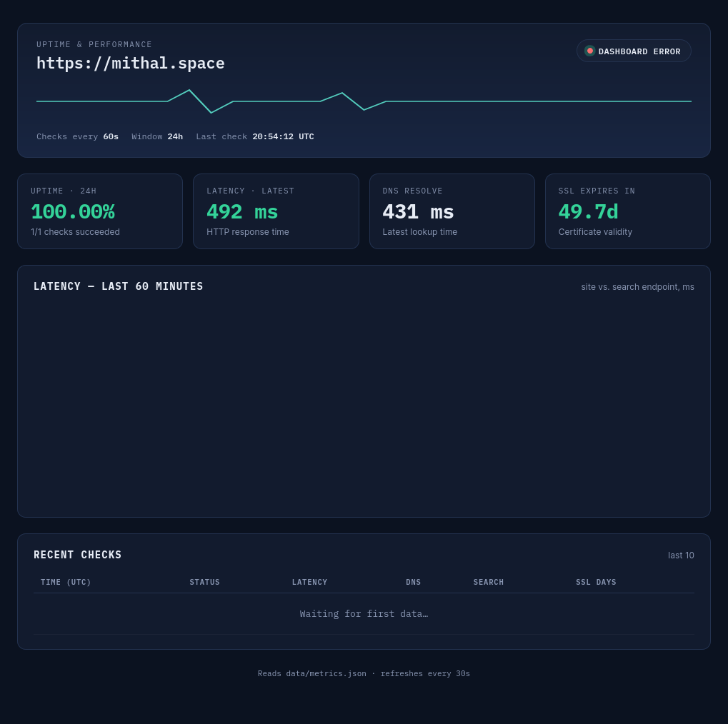Viewport: 728px width, 724px height.
Task: Click the Window 24h label
Action: coord(157,136)
